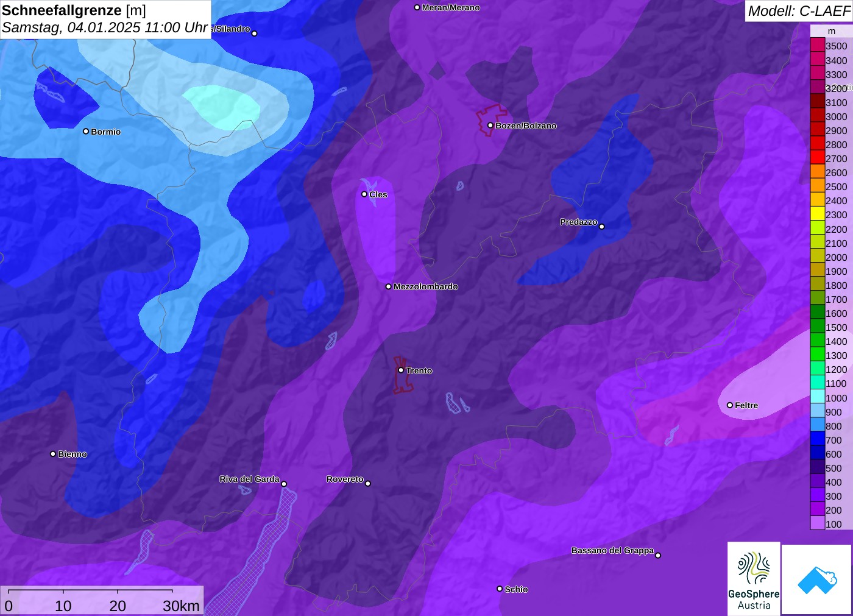Click the 2300 m yellow legend swatch
The height and width of the screenshot is (616, 853).
tap(818, 214)
